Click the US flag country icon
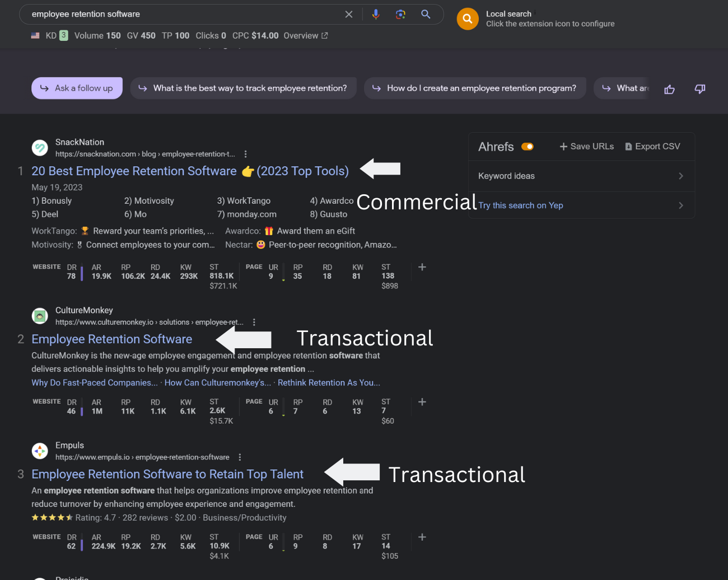 coord(35,35)
